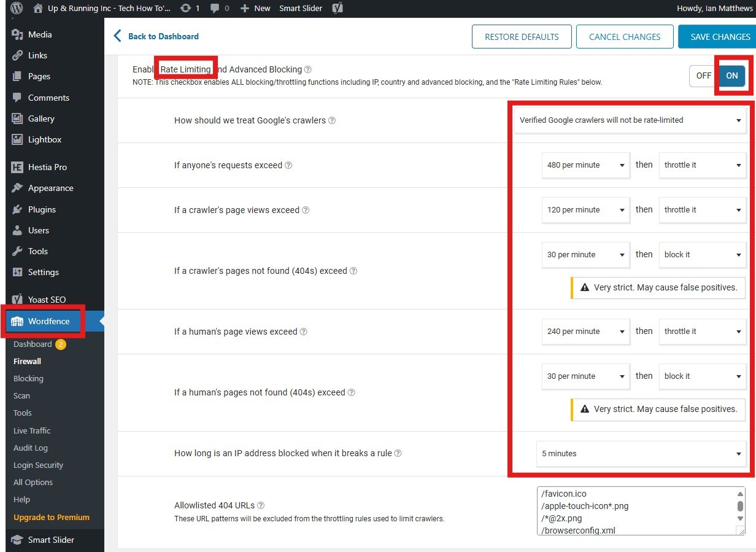Screen dimensions: 756x552
Task: Open the IP block duration dropdown
Action: [x=641, y=454]
